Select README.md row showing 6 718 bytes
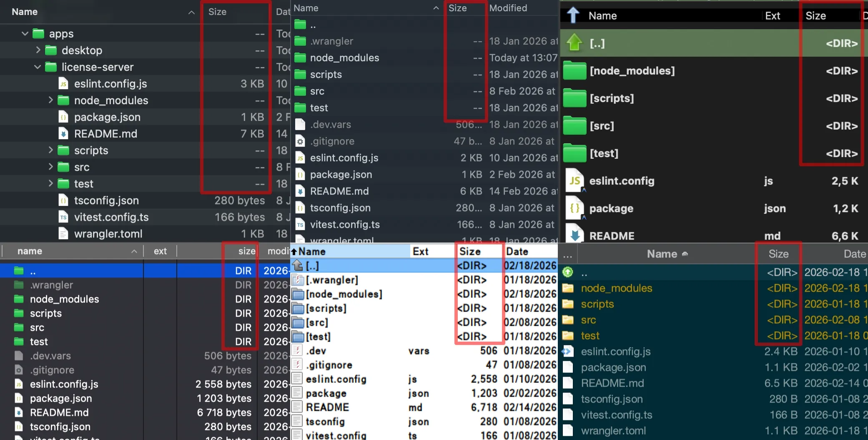The height and width of the screenshot is (440, 868). (145, 412)
